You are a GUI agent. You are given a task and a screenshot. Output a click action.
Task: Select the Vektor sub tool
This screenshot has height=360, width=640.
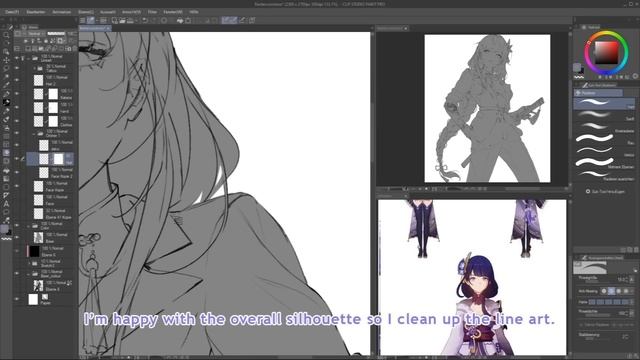tap(604, 151)
